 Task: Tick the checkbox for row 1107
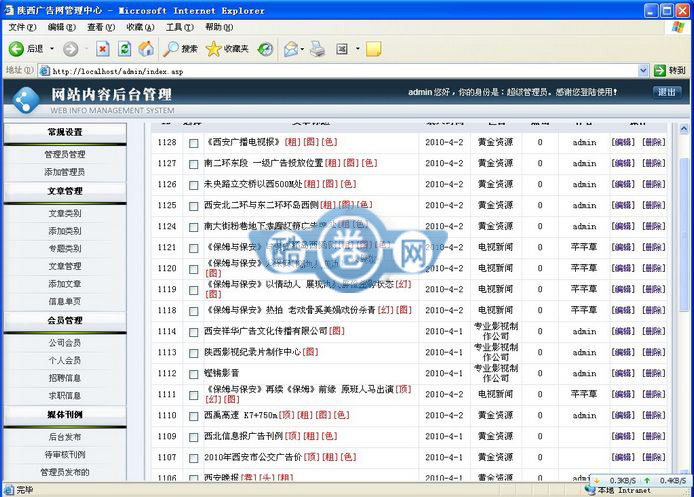pos(193,458)
